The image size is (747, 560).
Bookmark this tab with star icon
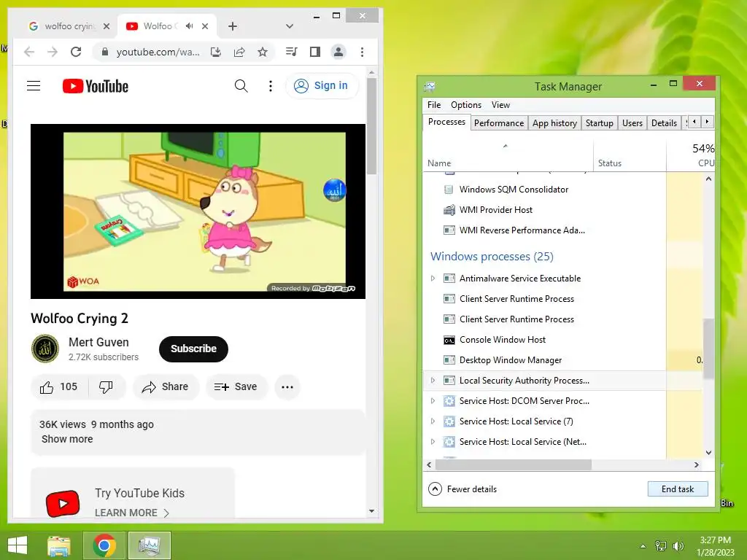tap(263, 52)
